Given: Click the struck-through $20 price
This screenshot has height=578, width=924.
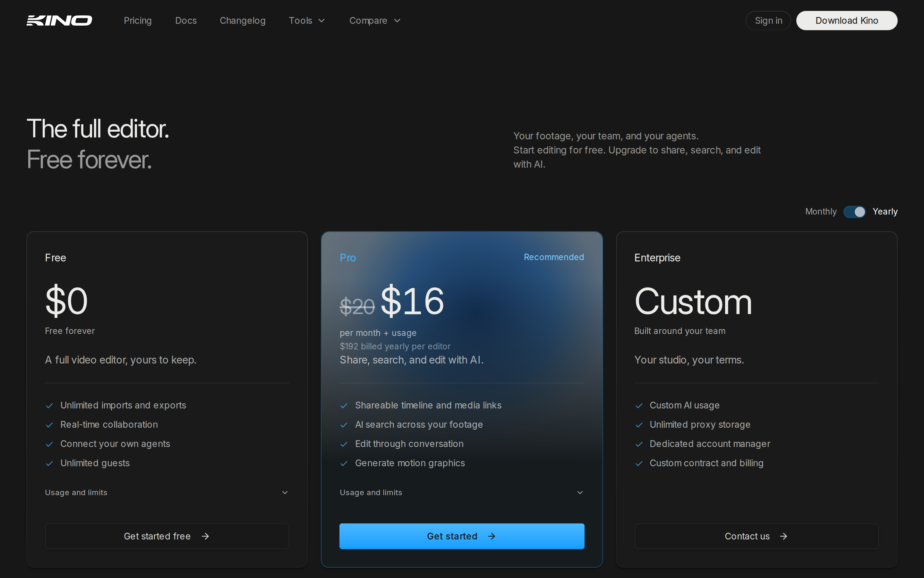Looking at the screenshot, I should 357,307.
